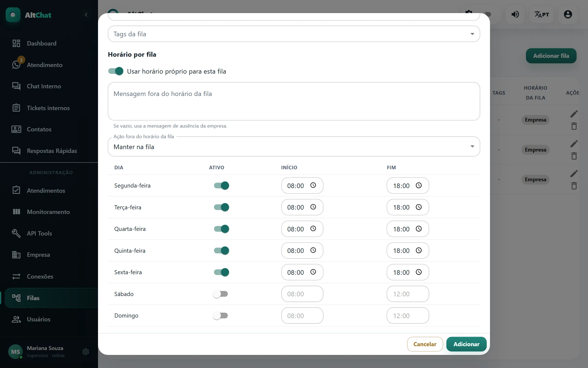Click the clock icon in Quarta-feira fim
The height and width of the screenshot is (368, 588).
point(419,229)
